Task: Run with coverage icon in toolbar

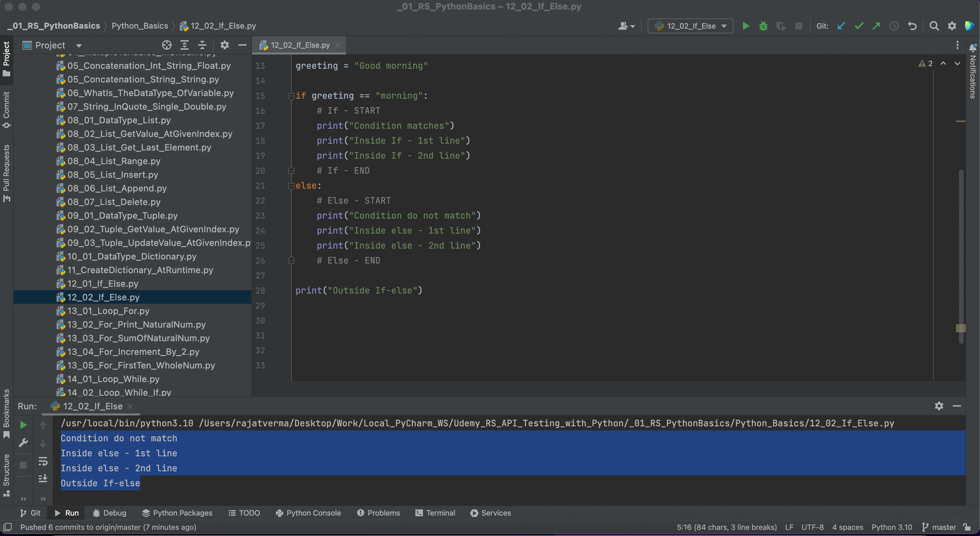Action: tap(781, 26)
